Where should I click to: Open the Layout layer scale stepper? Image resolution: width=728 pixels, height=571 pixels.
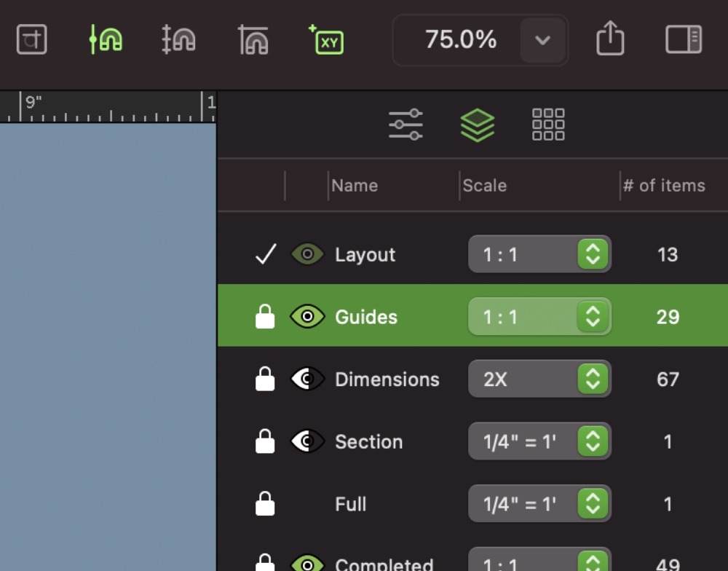click(594, 254)
